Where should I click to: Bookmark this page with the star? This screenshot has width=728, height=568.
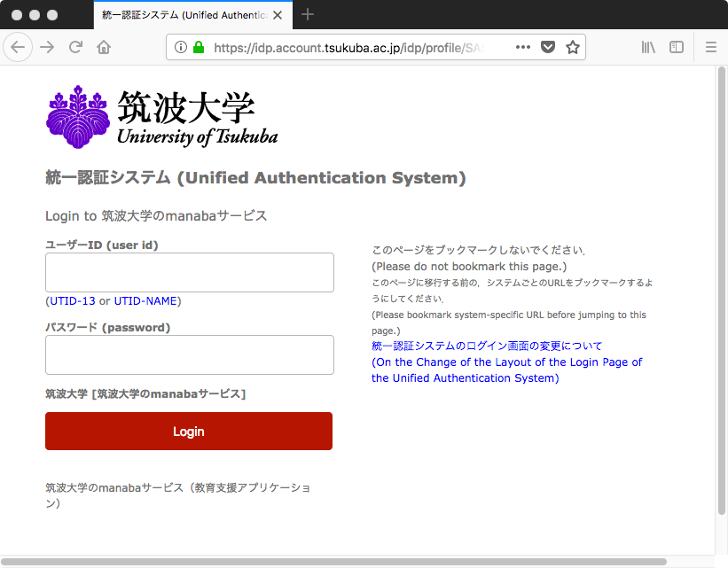[x=573, y=47]
